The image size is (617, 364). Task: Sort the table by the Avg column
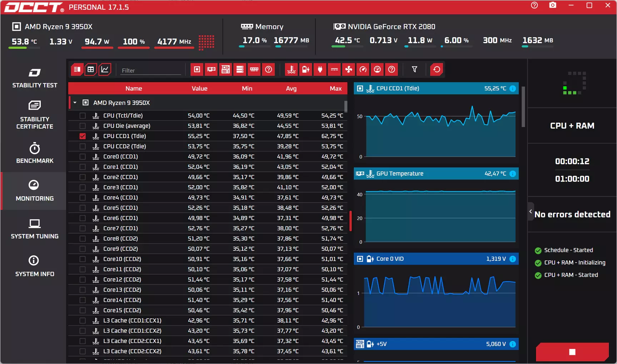291,89
